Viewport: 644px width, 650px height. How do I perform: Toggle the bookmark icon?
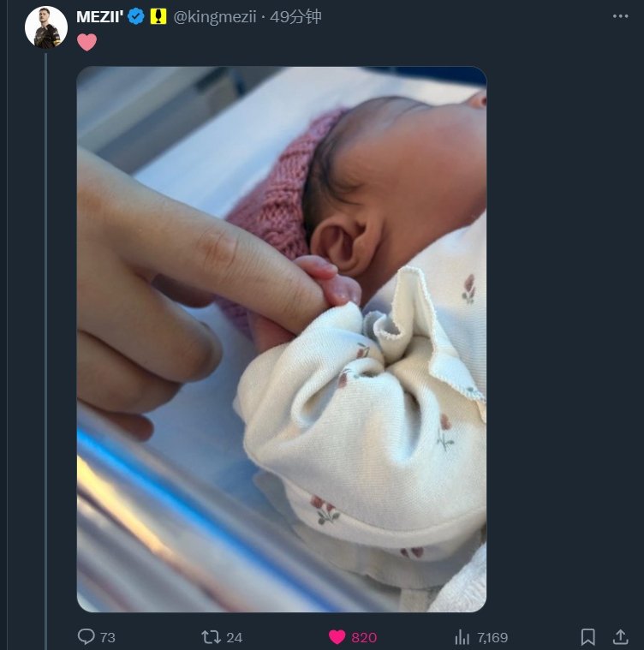pyautogui.click(x=588, y=637)
